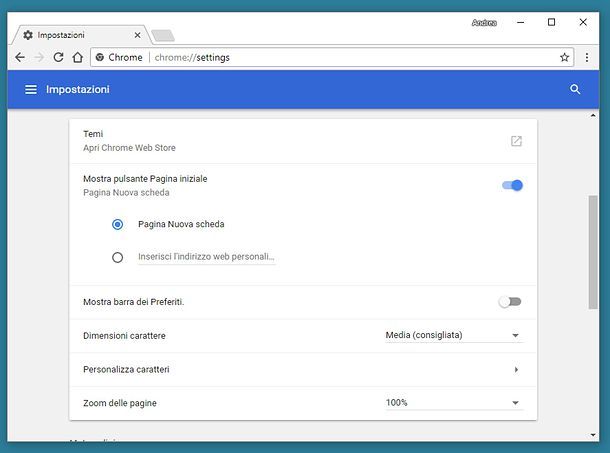View site info via Chrome icon in address bar
The width and height of the screenshot is (610, 453).
tap(100, 58)
